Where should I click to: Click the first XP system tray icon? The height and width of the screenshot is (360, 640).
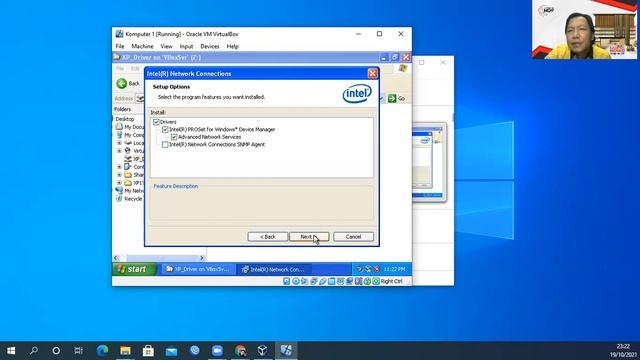[x=360, y=269]
